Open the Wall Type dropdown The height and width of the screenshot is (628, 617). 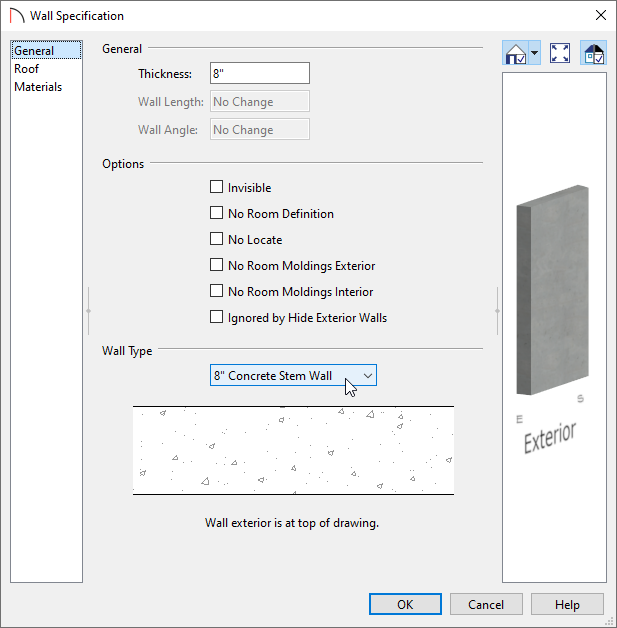click(293, 375)
